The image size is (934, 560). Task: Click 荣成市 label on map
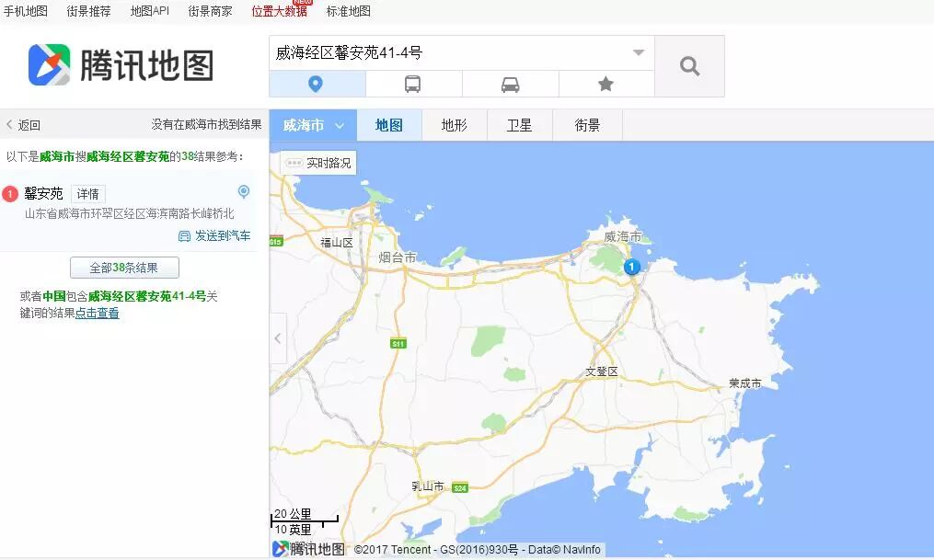coord(745,383)
